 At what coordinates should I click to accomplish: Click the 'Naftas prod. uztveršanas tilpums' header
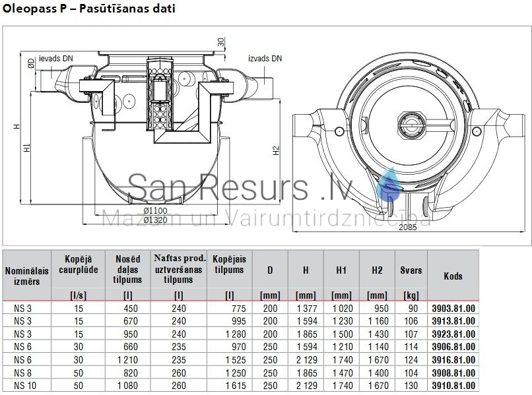click(x=180, y=269)
